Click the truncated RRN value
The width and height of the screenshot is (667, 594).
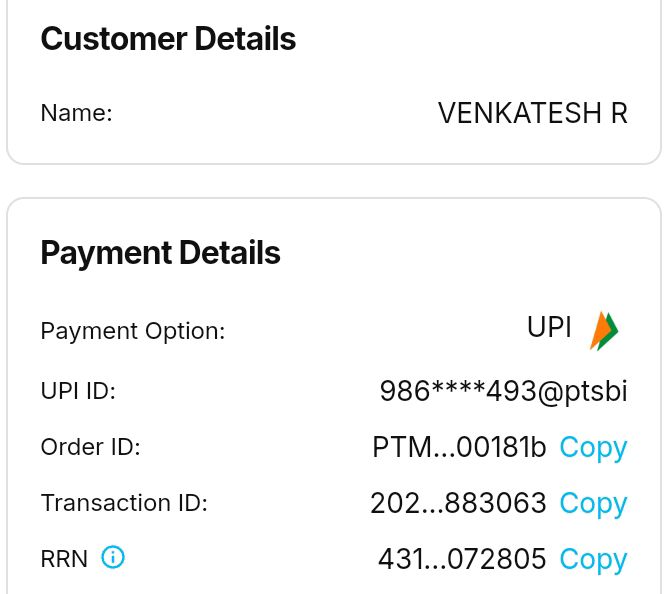tap(462, 559)
